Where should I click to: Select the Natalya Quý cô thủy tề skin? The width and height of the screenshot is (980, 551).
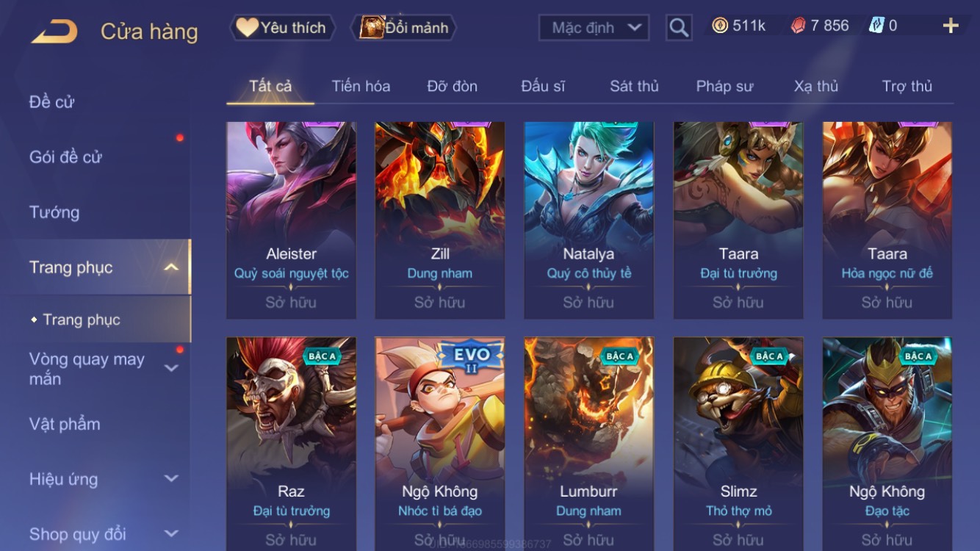click(x=588, y=220)
